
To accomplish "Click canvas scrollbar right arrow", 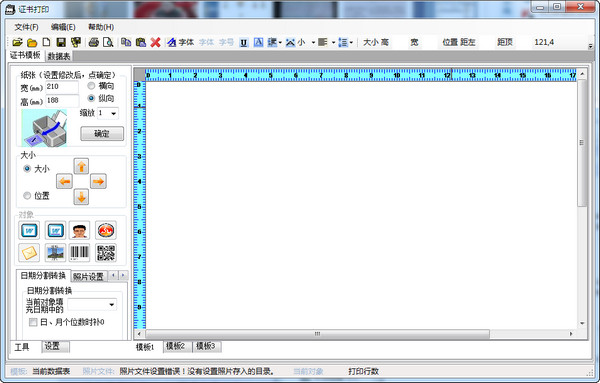I will tap(571, 334).
